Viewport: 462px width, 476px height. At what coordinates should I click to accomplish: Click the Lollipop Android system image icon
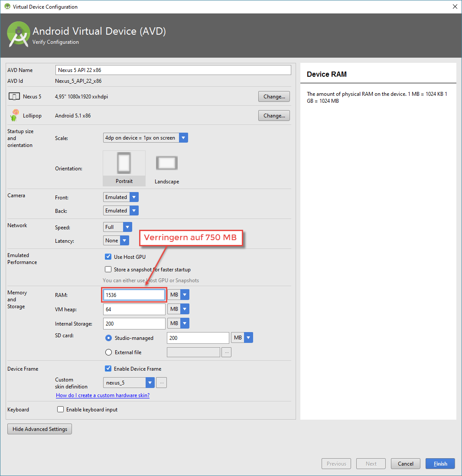[x=14, y=116]
